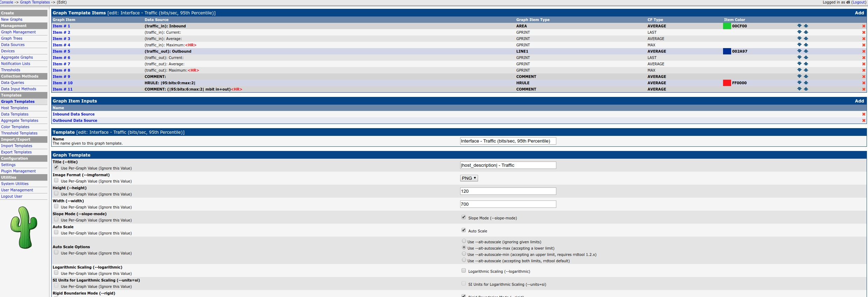
Task: Open Graph Management in sidebar
Action: point(18,32)
